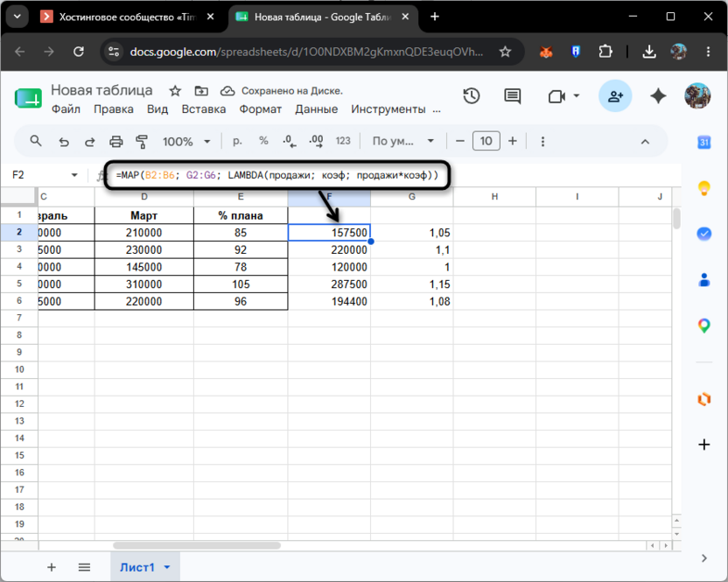The image size is (728, 582).
Task: Hide the side panel with the chevron
Action: pos(703,557)
